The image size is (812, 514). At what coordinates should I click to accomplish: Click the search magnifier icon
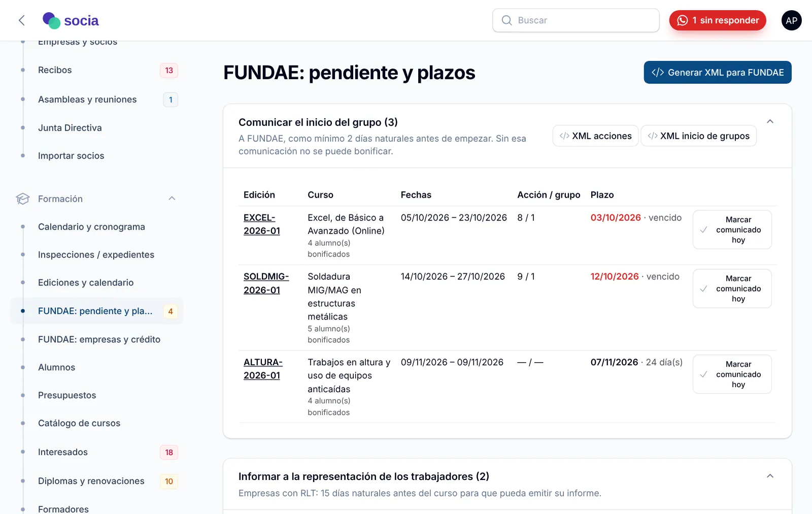coord(506,20)
